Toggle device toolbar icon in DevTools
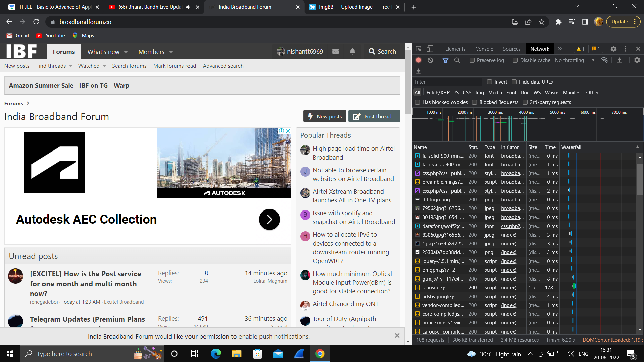Image resolution: width=644 pixels, height=362 pixels. coord(430,49)
